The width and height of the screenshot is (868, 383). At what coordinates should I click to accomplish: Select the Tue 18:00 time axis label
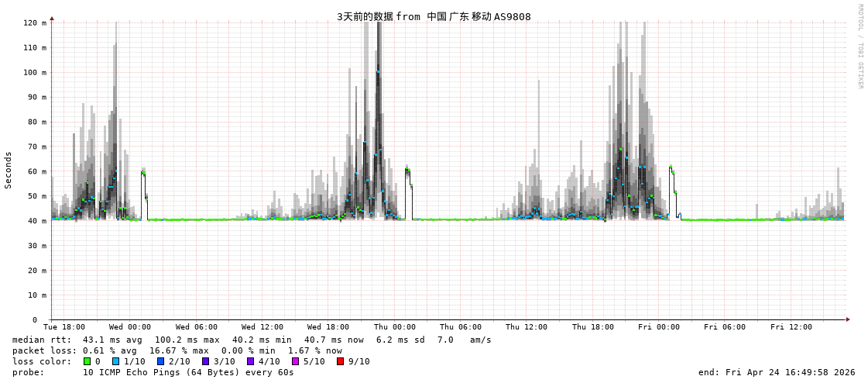pyautogui.click(x=64, y=327)
